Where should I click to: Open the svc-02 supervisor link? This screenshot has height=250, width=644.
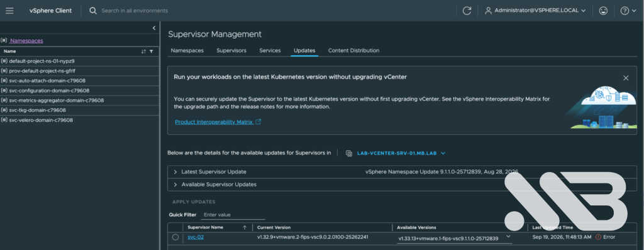(196, 237)
